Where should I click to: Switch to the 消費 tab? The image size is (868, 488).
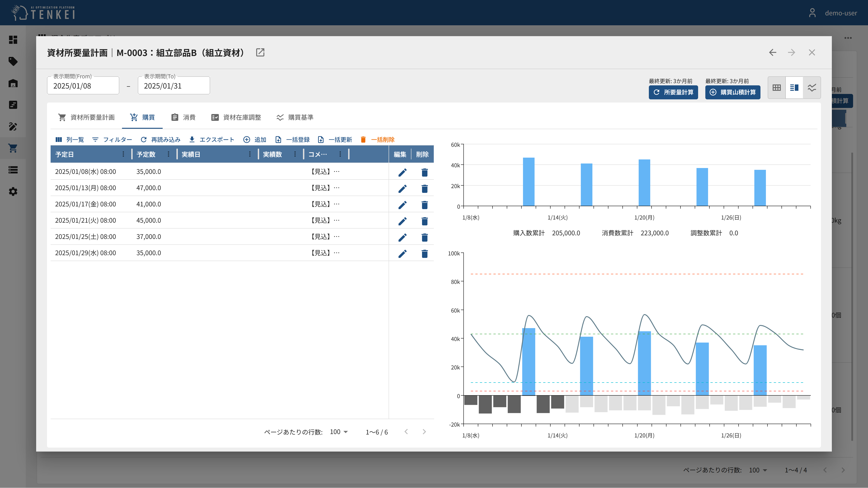(183, 117)
